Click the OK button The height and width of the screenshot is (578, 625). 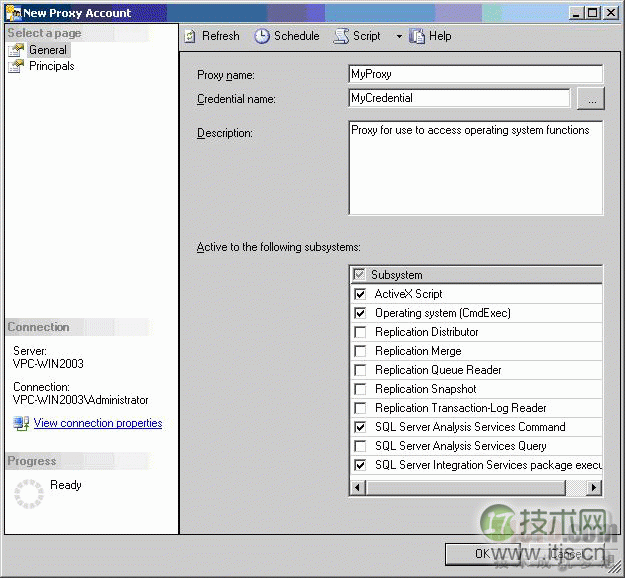tap(483, 554)
